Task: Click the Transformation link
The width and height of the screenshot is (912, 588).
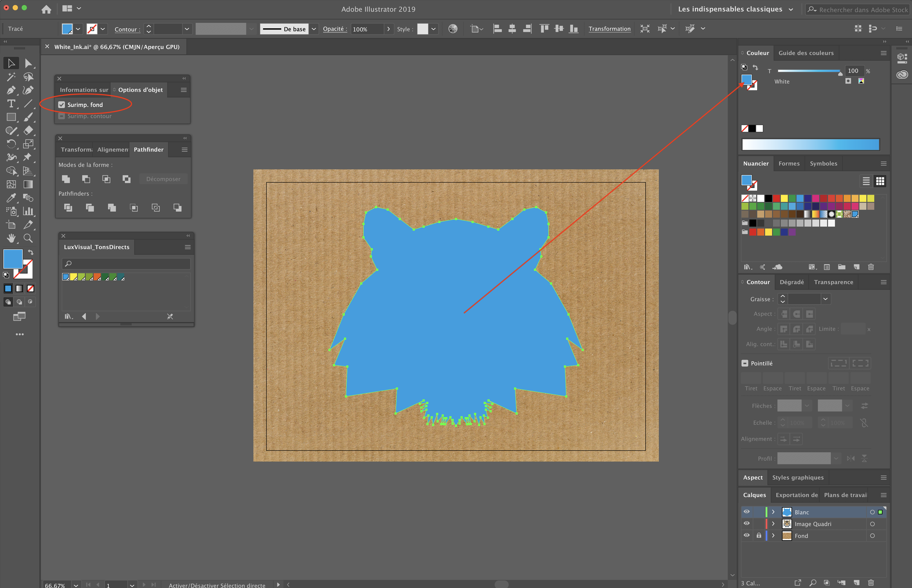Action: tap(609, 29)
